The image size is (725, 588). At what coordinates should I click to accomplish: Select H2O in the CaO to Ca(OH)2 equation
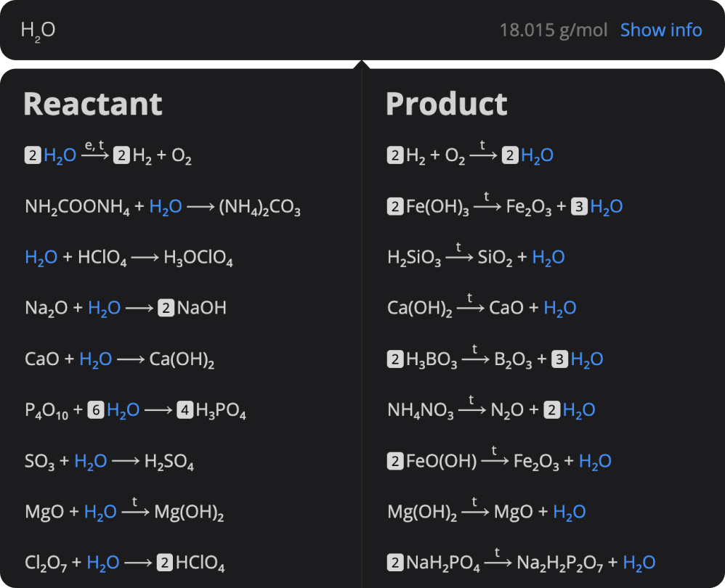point(95,358)
